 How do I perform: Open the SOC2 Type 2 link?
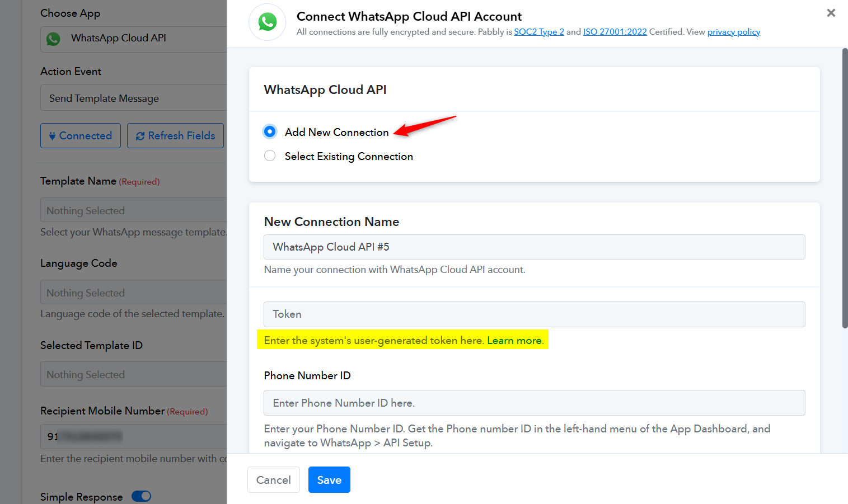tap(539, 32)
